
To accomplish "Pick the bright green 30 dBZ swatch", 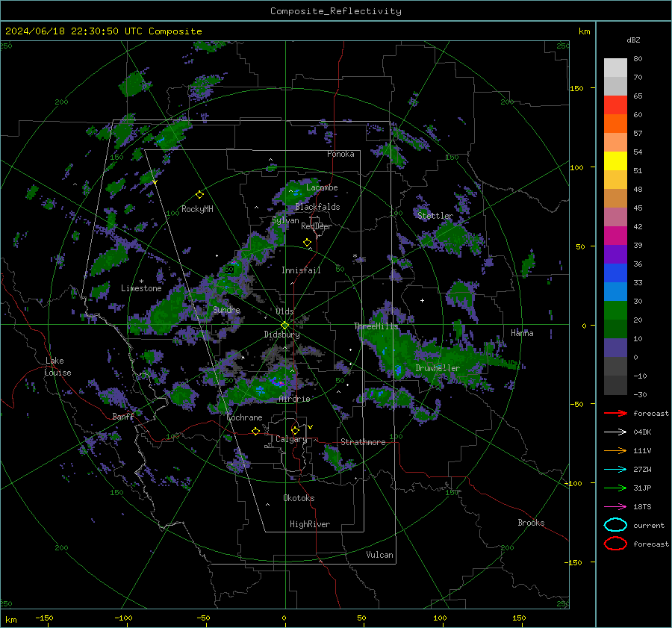I will [x=615, y=310].
